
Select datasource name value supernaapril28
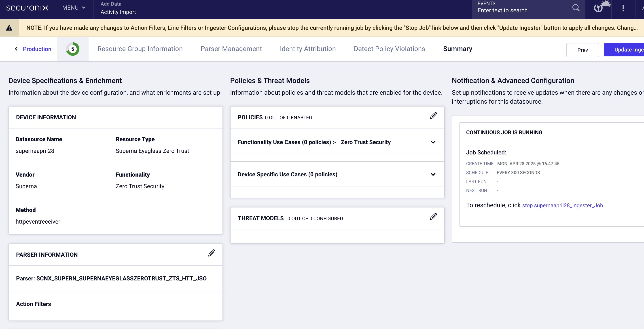point(35,151)
